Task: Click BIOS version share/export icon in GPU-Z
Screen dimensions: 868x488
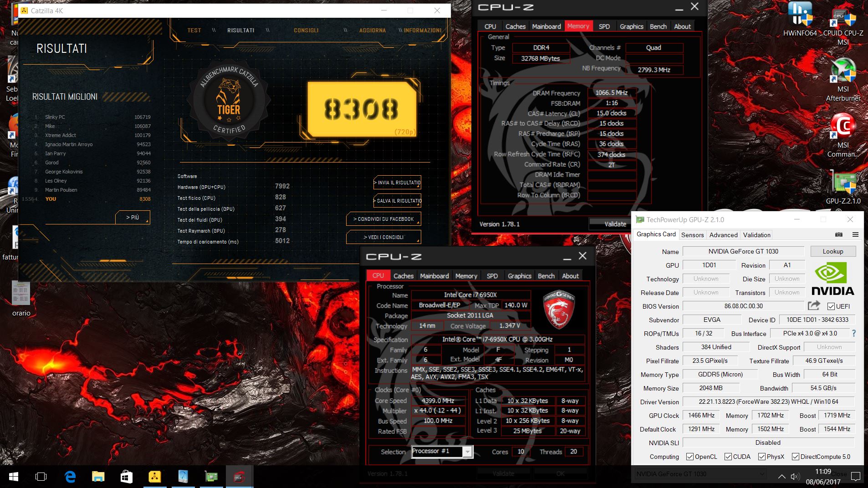Action: 814,305
